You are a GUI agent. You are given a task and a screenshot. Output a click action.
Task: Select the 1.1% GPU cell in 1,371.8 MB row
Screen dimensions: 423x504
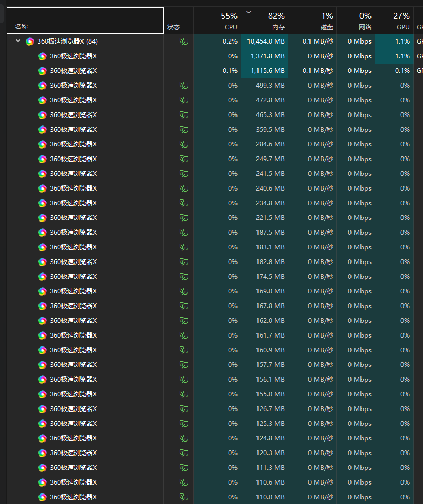coord(394,56)
